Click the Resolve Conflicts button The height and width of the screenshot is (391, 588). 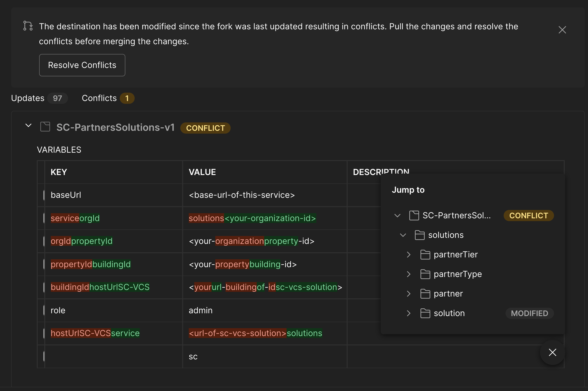pos(82,65)
